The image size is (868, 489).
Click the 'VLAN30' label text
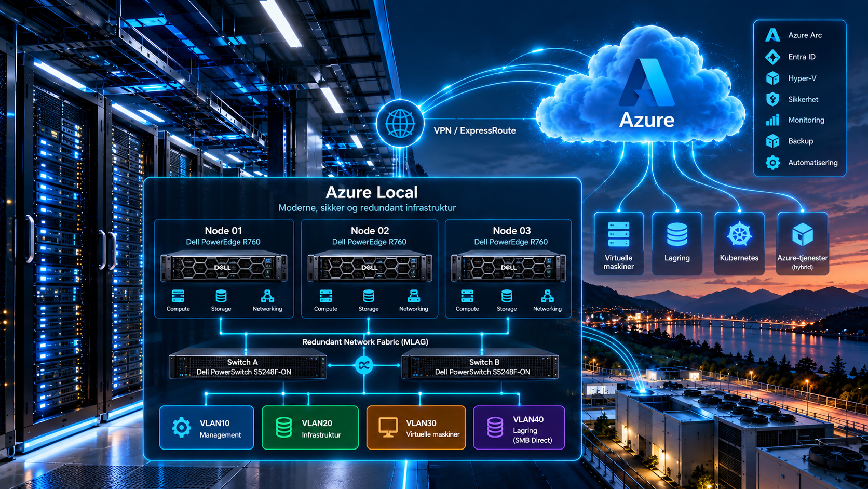point(421,424)
